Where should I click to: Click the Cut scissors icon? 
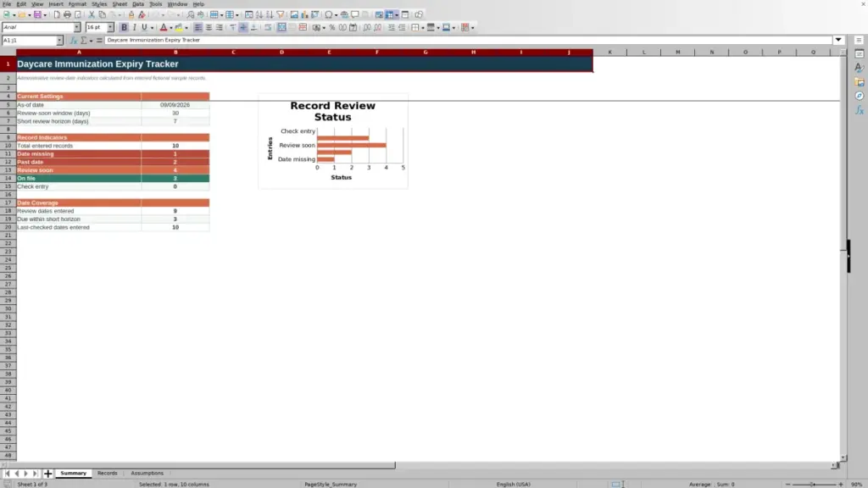(x=92, y=15)
